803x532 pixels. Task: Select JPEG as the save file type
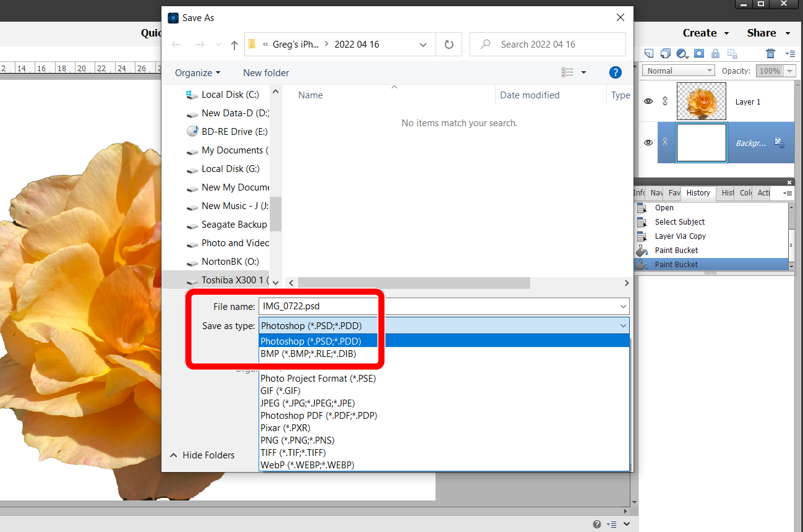[307, 403]
